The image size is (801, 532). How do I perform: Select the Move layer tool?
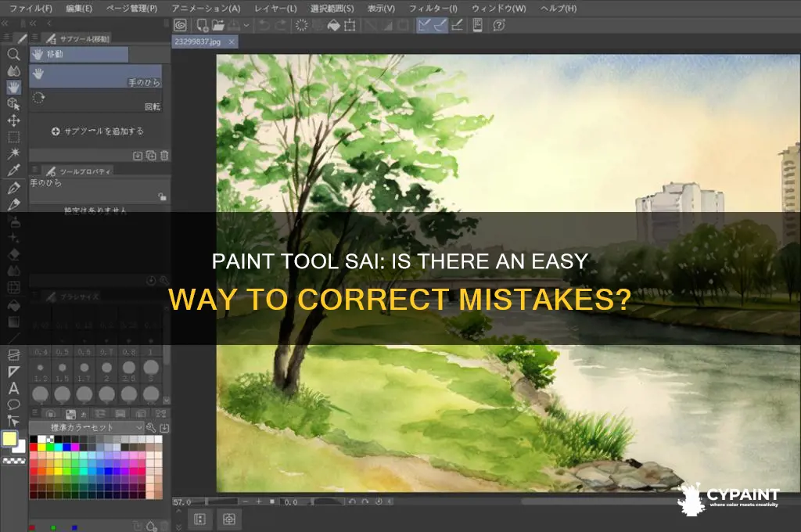click(14, 120)
